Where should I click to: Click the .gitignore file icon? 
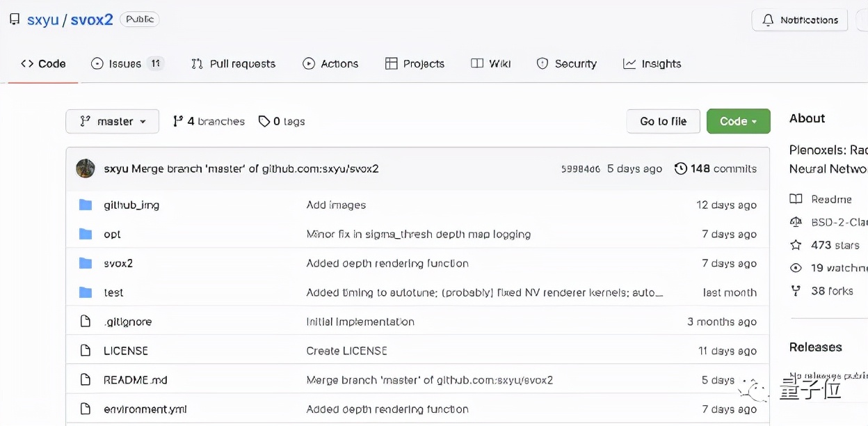click(x=86, y=322)
